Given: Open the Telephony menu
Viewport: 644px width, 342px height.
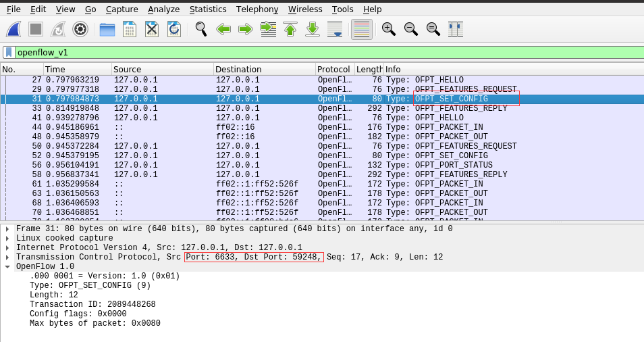Looking at the screenshot, I should pyautogui.click(x=257, y=9).
